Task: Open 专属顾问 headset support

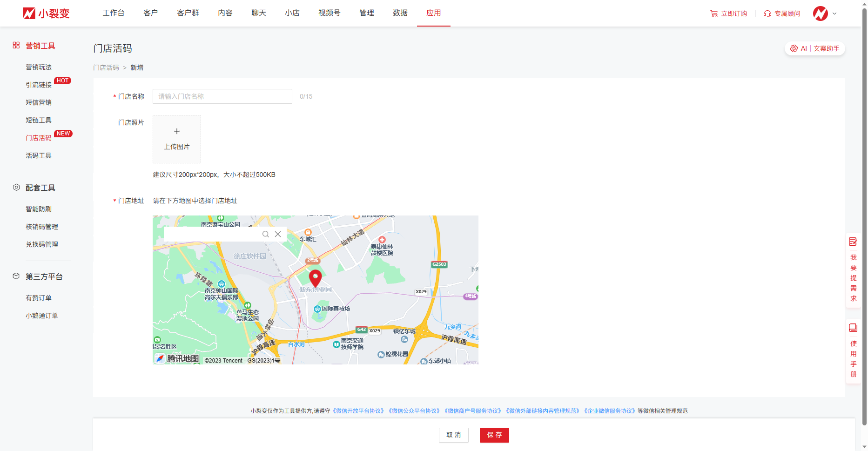Action: (x=767, y=14)
